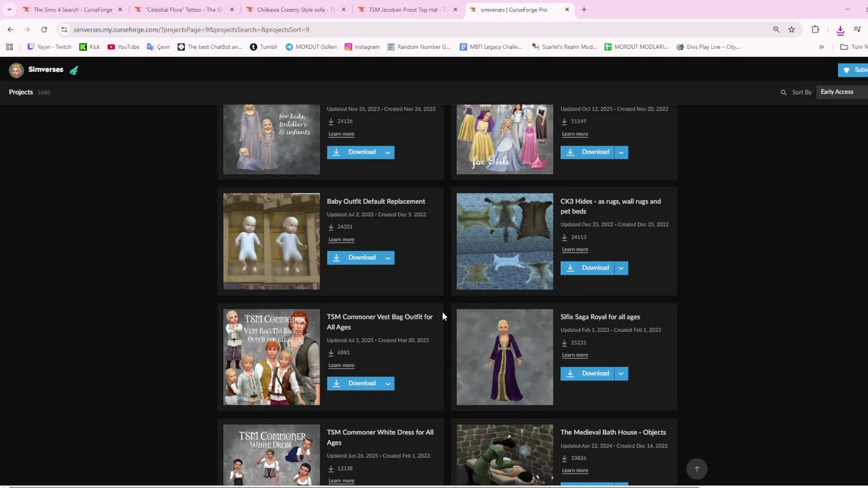This screenshot has width=868, height=488.
Task: Open TSM Commoner White Dress for All Ages title
Action: coord(380,437)
